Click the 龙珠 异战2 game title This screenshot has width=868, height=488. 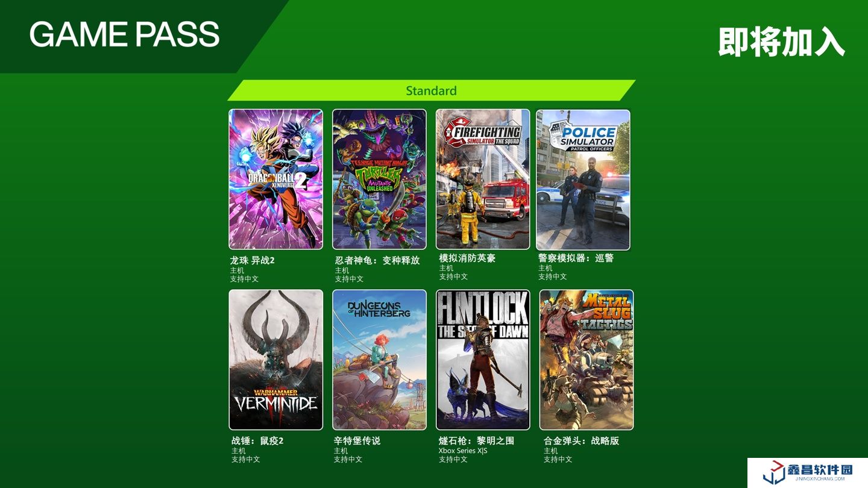pyautogui.click(x=252, y=260)
